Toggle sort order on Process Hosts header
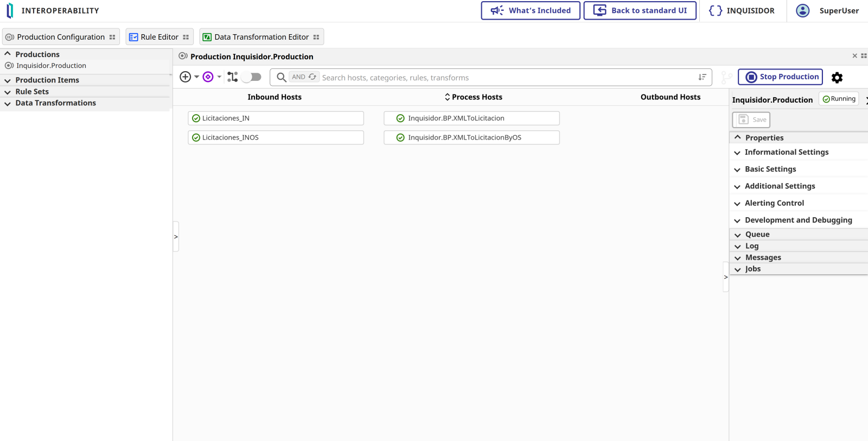This screenshot has width=868, height=441. [447, 97]
